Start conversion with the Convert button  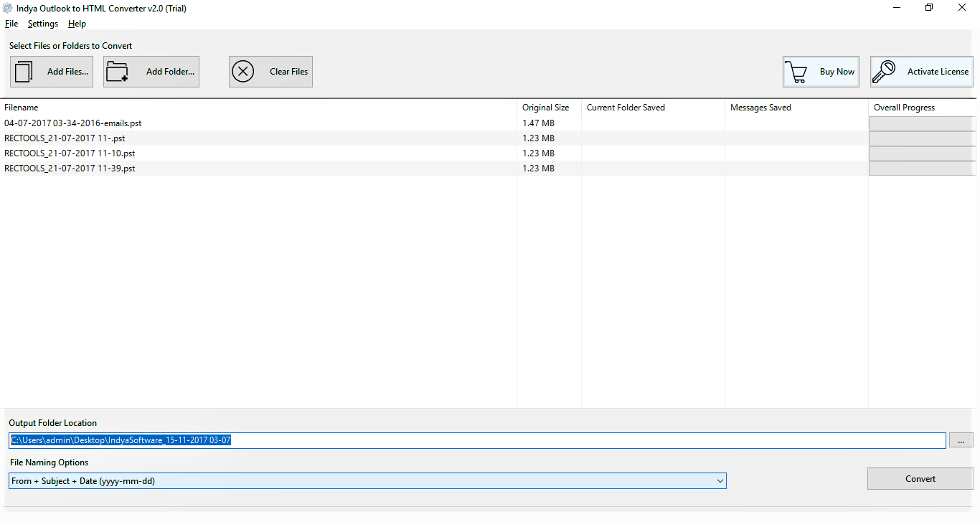920,479
